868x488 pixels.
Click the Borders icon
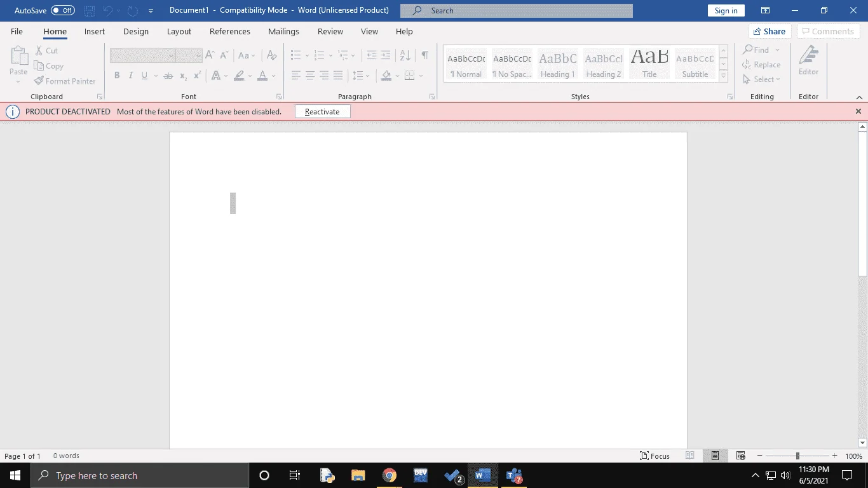point(410,76)
